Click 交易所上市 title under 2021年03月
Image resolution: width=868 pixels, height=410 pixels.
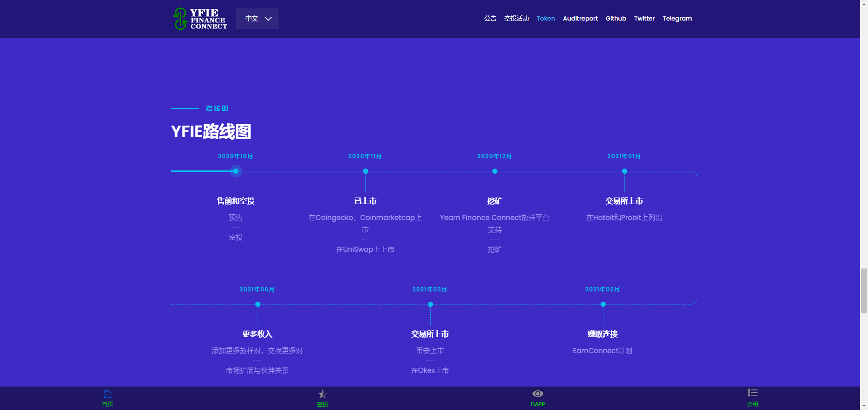tap(430, 334)
